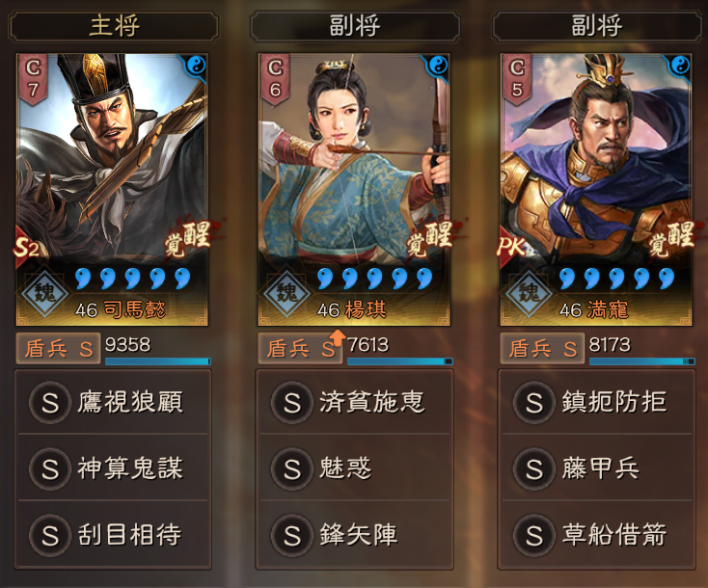The image size is (708, 588).
Task: Open the 藤甲兵 skill entry
Action: pyautogui.click(x=597, y=468)
